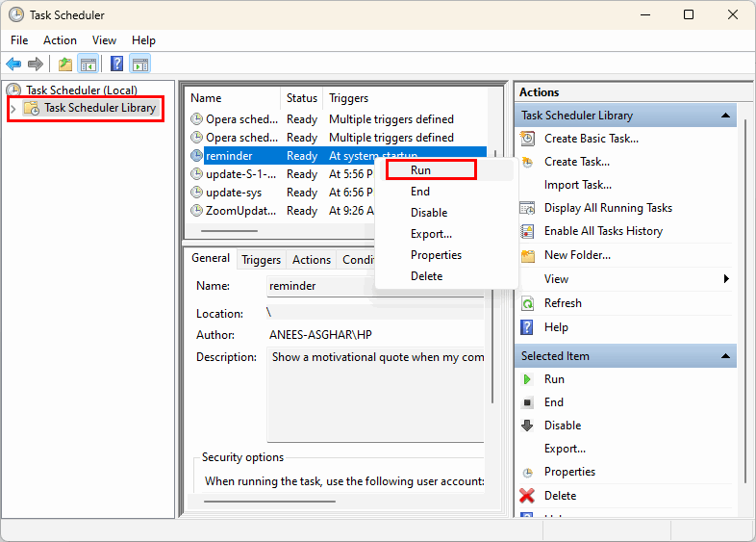Click the task list horizontal scrollbar
This screenshot has width=756, height=542.
[229, 231]
